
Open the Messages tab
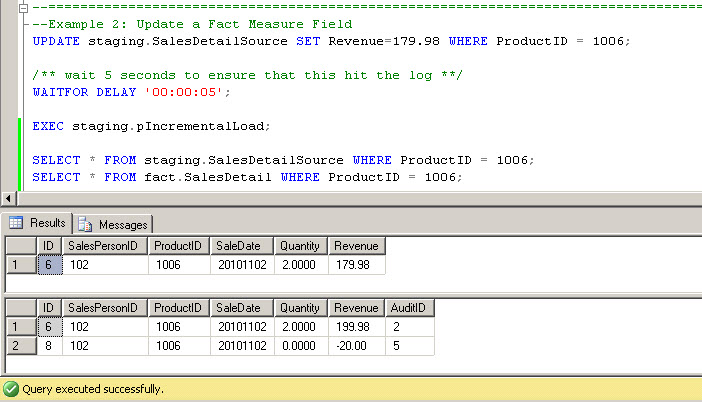pyautogui.click(x=114, y=224)
